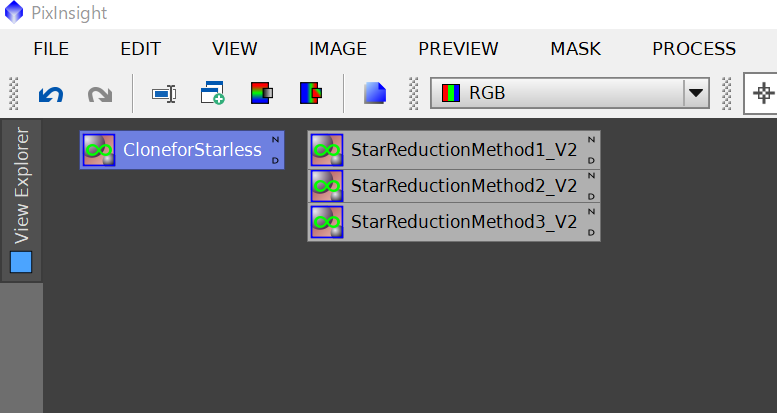Click the extract channels RGB icon
This screenshot has width=777, height=413.
coord(262,93)
